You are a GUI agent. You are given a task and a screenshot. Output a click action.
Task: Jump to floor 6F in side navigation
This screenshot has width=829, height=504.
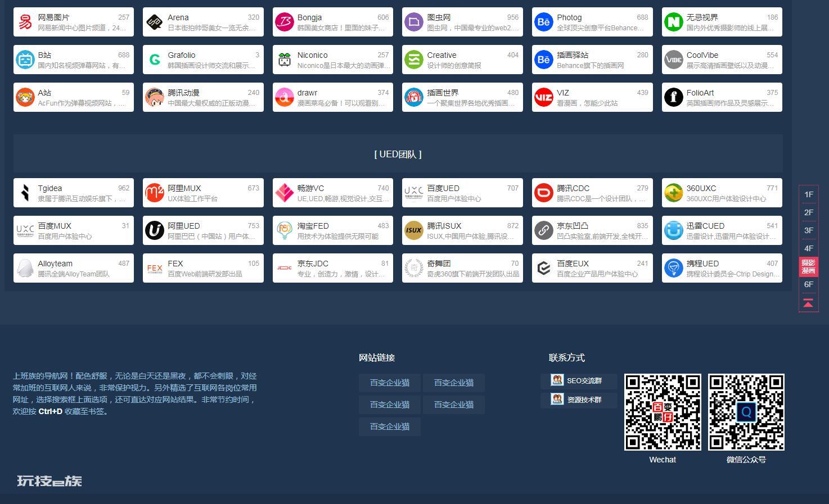(808, 284)
